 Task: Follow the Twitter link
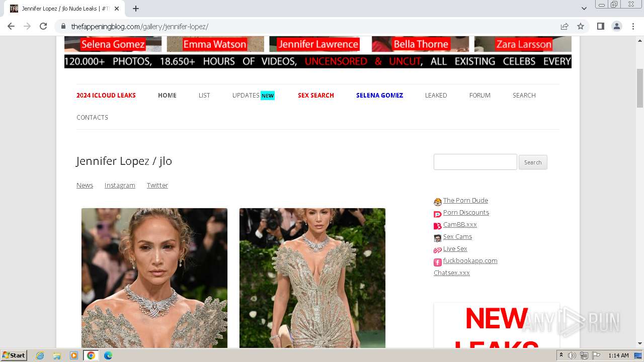157,185
